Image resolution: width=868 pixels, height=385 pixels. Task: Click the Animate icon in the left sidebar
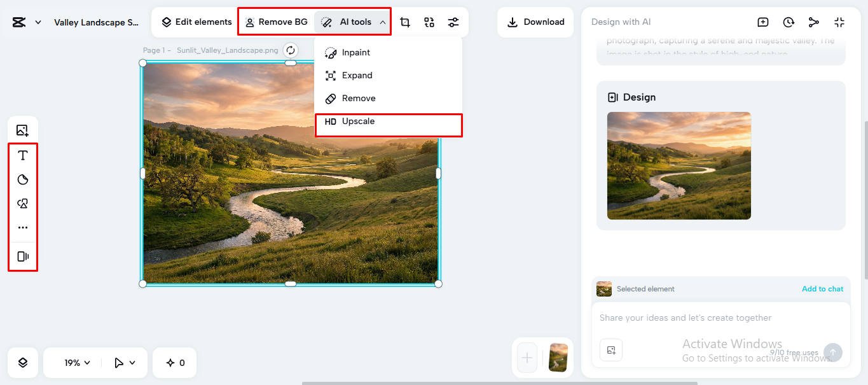point(22,256)
